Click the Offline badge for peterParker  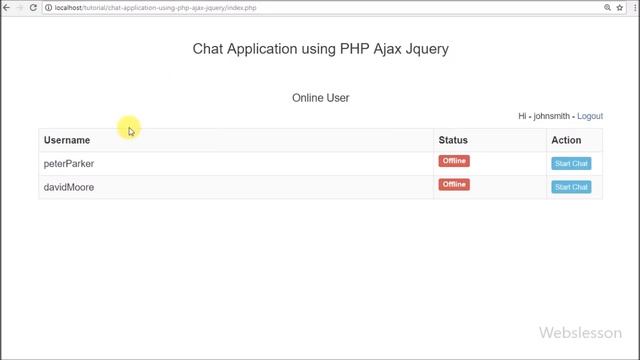[x=454, y=161]
